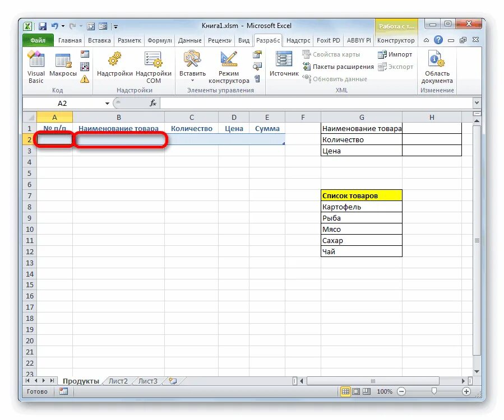Screen dimensions: 504x420
Task: Switch to the Данные tab
Action: 189,40
